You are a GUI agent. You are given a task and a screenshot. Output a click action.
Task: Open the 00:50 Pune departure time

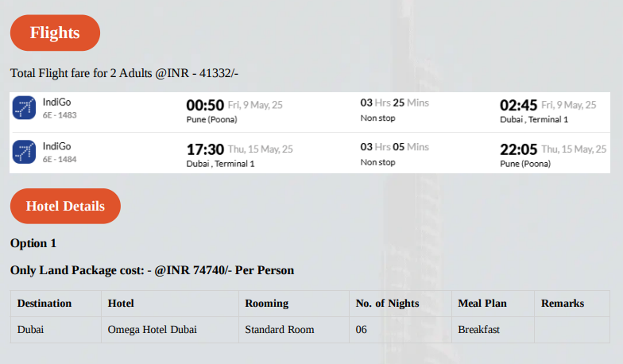(x=205, y=105)
